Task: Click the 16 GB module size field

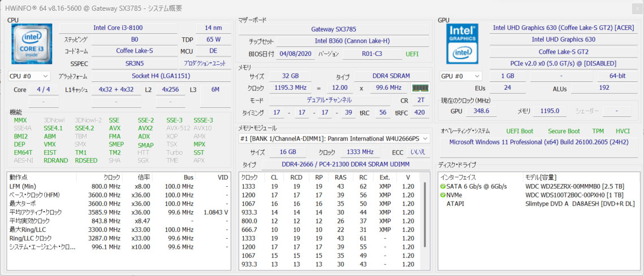Action: (x=287, y=152)
